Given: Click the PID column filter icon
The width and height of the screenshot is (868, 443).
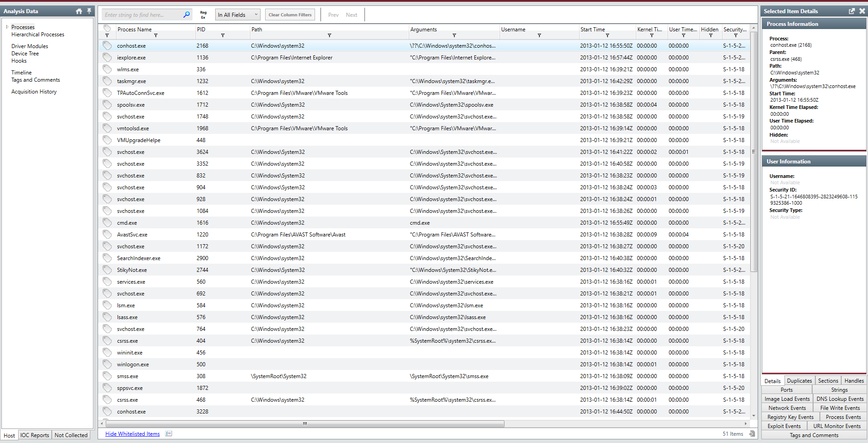Looking at the screenshot, I should click(x=222, y=35).
